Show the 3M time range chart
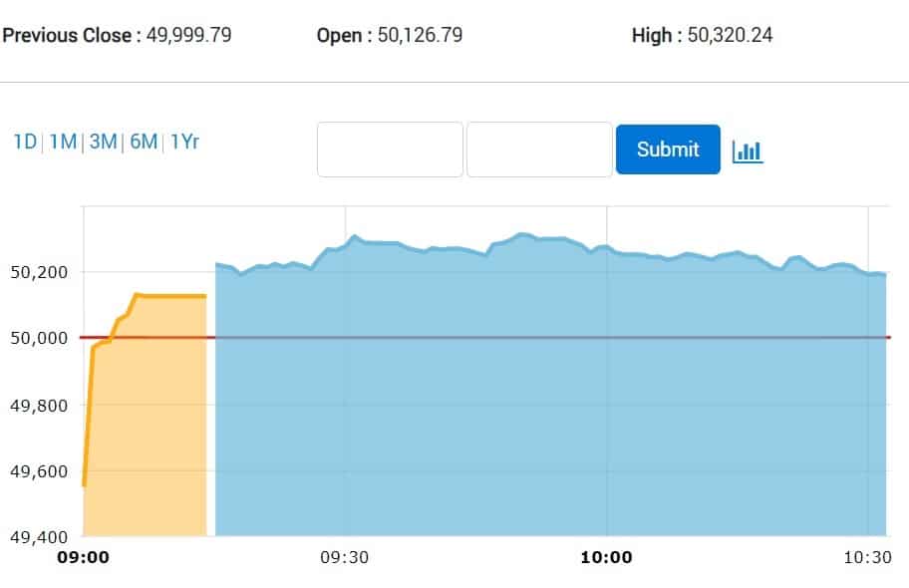Screen dimensions: 909x588 103,142
